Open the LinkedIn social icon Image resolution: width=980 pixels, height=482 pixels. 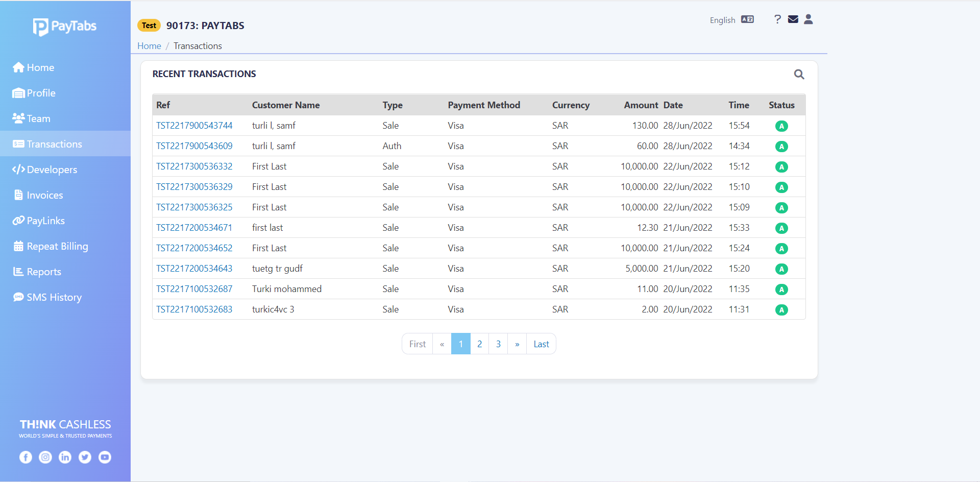(x=65, y=457)
